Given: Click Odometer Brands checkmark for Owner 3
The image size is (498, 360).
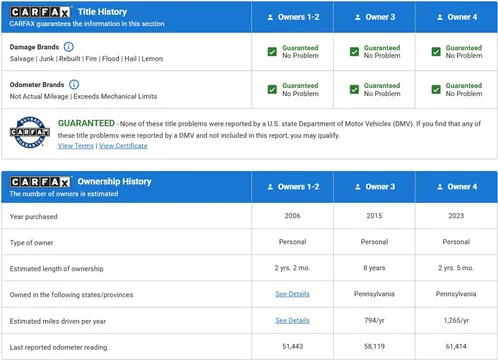Looking at the screenshot, I should click(x=354, y=89).
